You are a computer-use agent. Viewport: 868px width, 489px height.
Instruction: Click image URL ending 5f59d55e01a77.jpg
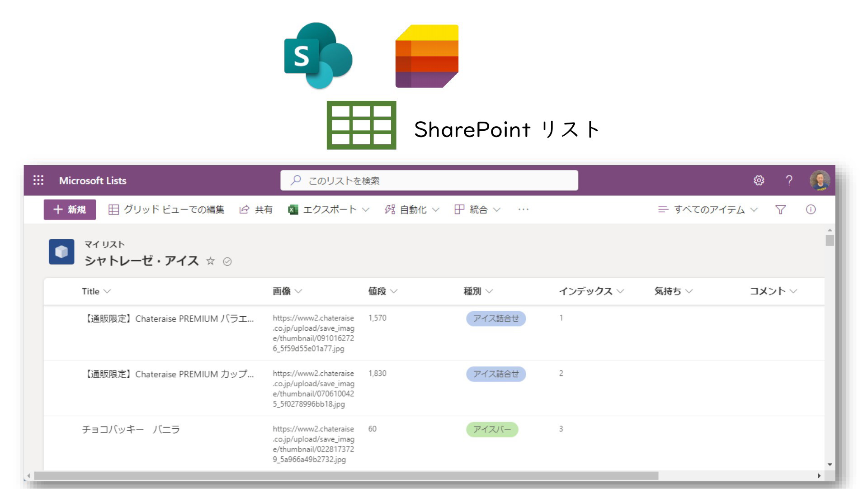pos(313,333)
